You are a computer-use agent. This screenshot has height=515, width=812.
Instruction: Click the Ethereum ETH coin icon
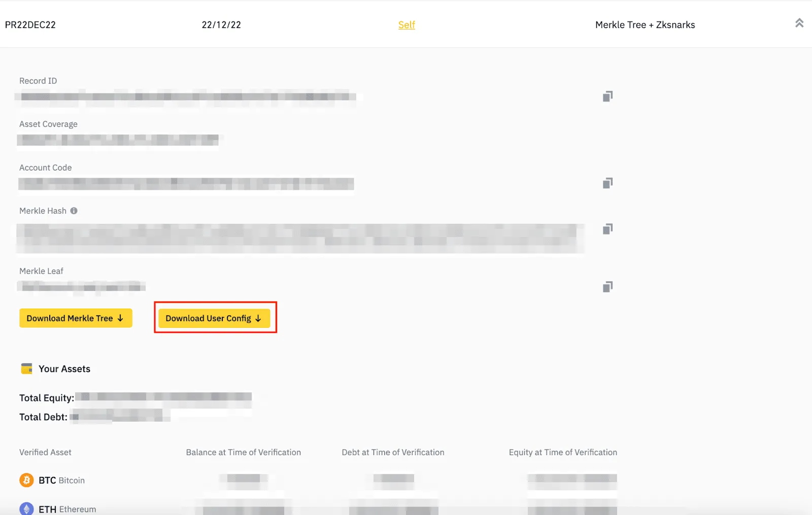click(x=26, y=509)
